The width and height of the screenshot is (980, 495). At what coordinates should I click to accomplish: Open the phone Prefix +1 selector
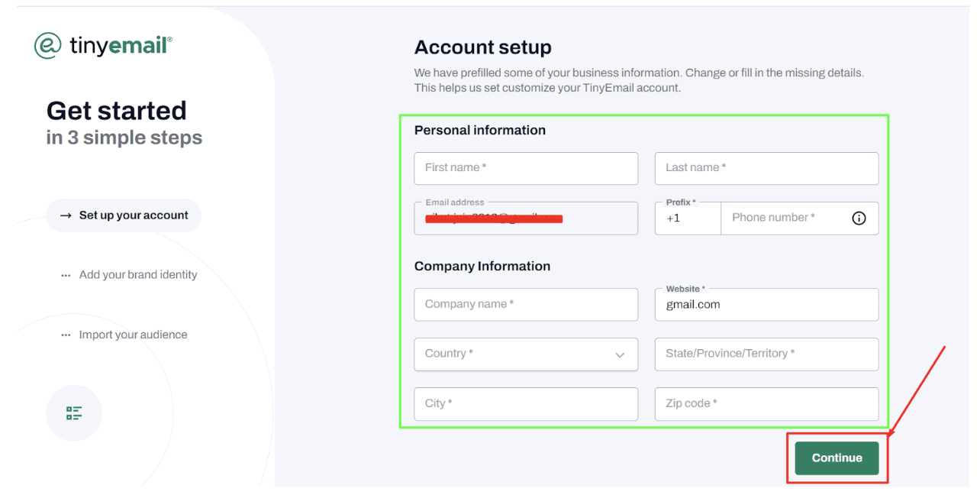(687, 218)
